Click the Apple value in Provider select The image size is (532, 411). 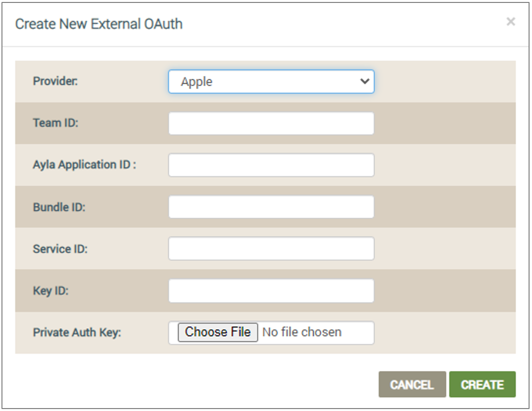click(197, 82)
